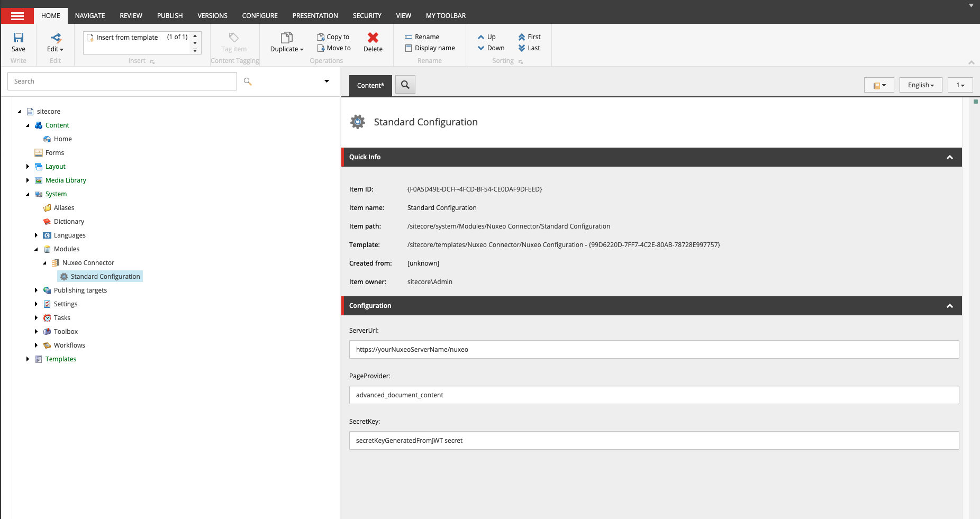This screenshot has height=519, width=980.
Task: Click the Save icon in ribbon
Action: 19,38
